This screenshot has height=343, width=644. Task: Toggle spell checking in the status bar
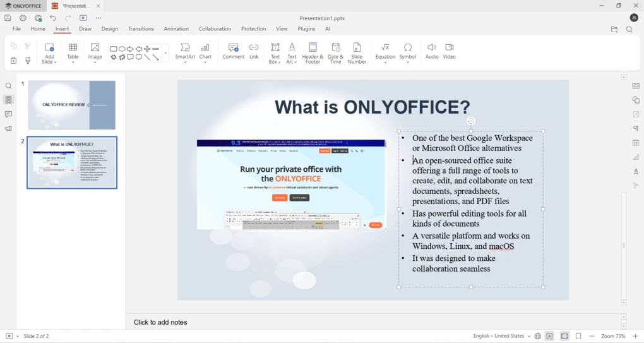(x=549, y=336)
